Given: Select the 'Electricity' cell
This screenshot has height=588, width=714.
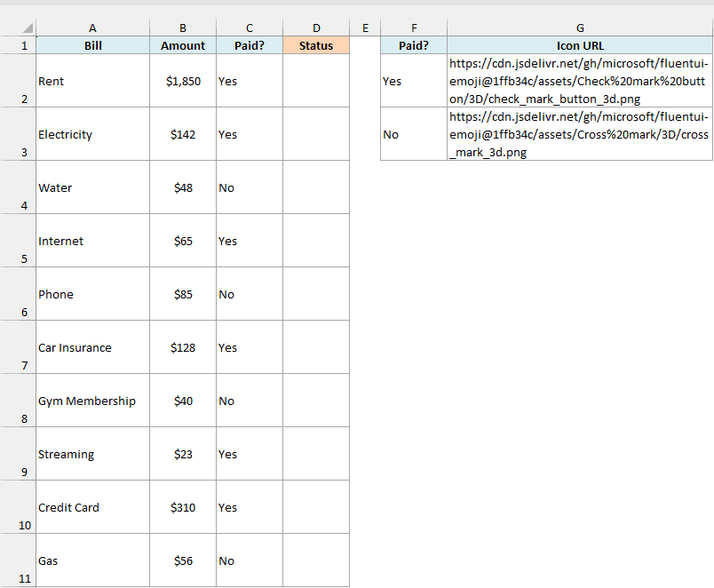Looking at the screenshot, I should click(x=93, y=134).
